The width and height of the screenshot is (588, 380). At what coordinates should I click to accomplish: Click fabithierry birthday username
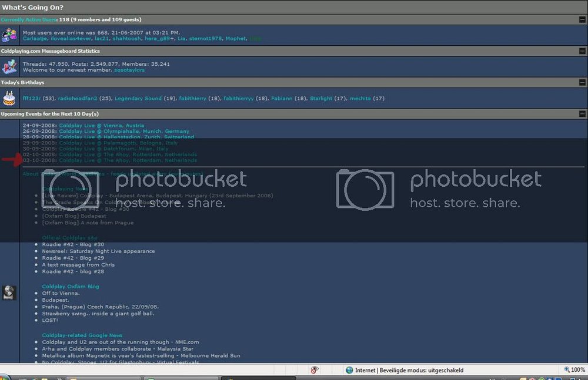pyautogui.click(x=193, y=99)
